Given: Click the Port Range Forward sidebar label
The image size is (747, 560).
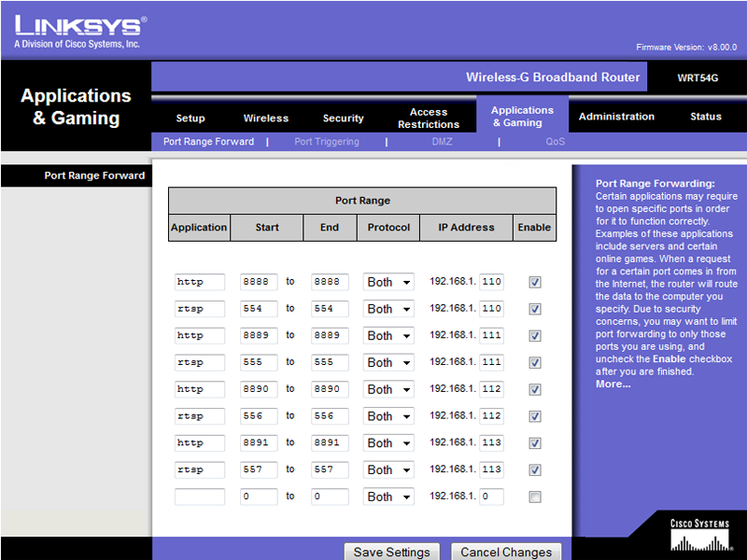Looking at the screenshot, I should [x=94, y=175].
